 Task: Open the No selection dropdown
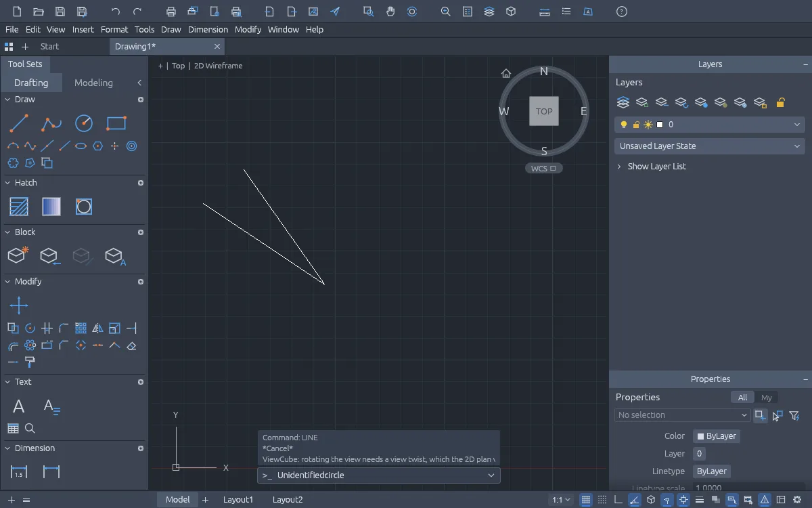click(683, 415)
